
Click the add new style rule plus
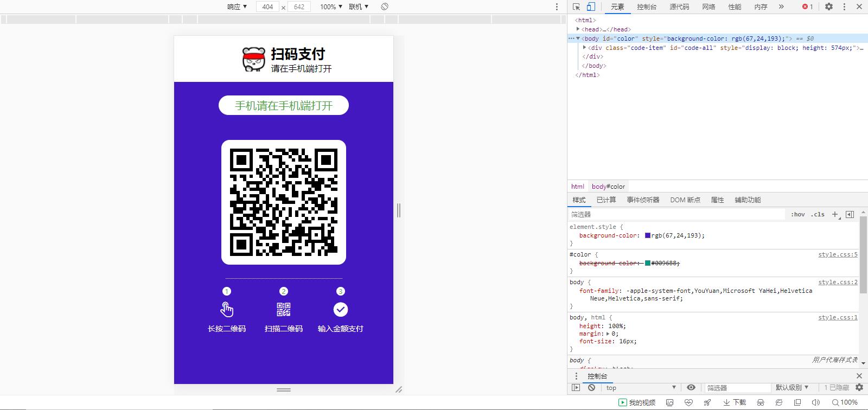pos(835,214)
